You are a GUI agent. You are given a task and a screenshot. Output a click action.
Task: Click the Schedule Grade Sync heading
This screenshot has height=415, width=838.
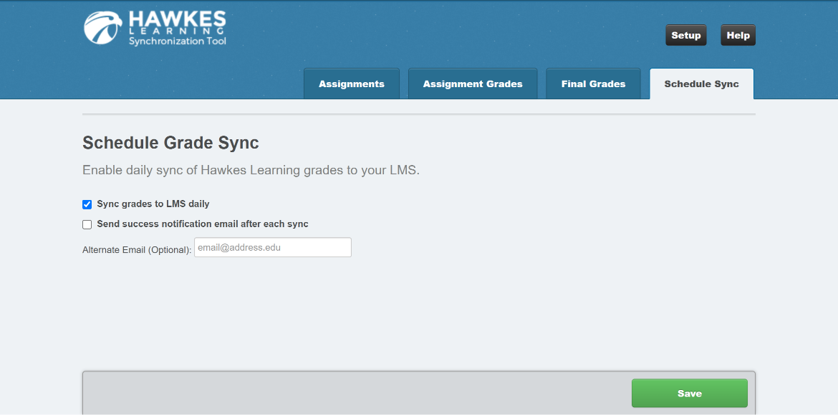point(170,143)
